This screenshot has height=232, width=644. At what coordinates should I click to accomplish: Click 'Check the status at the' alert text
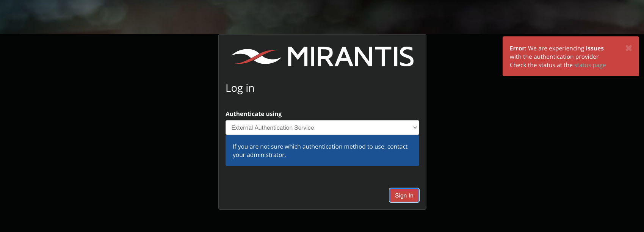[x=541, y=65]
